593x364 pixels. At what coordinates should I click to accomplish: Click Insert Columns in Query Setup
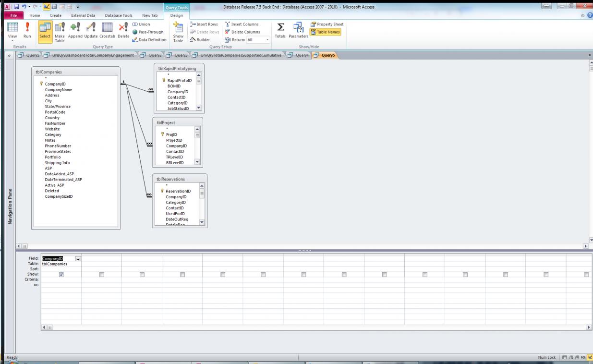(242, 24)
